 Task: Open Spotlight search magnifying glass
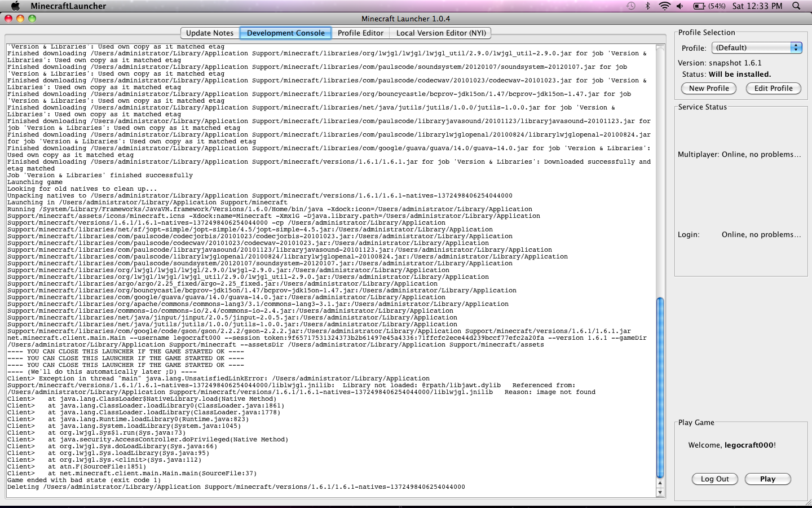tap(796, 6)
